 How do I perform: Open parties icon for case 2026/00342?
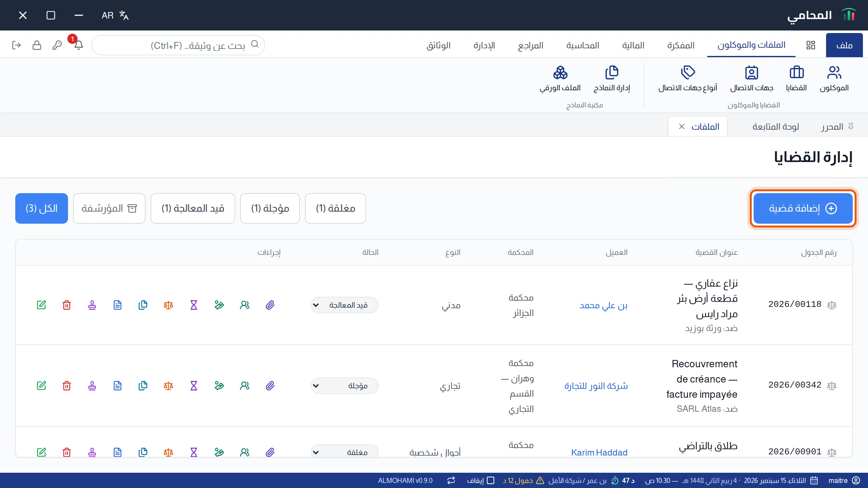(245, 386)
